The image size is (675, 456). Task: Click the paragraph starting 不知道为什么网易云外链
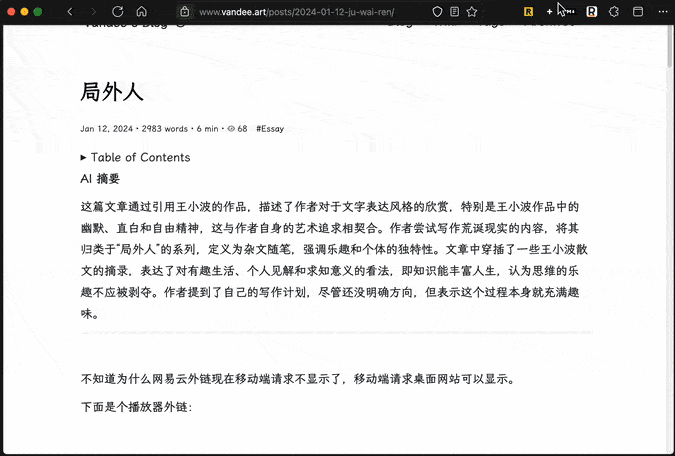click(298, 379)
